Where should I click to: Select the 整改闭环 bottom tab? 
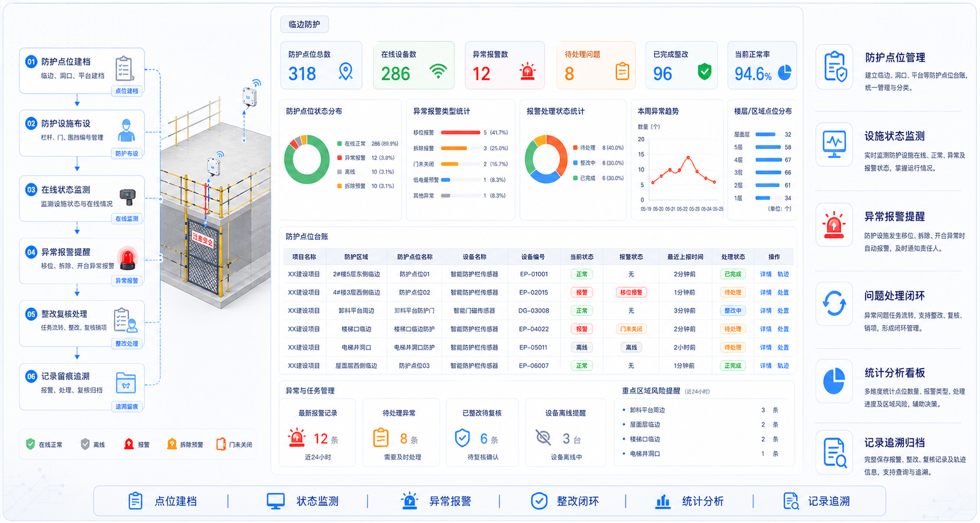(x=565, y=501)
